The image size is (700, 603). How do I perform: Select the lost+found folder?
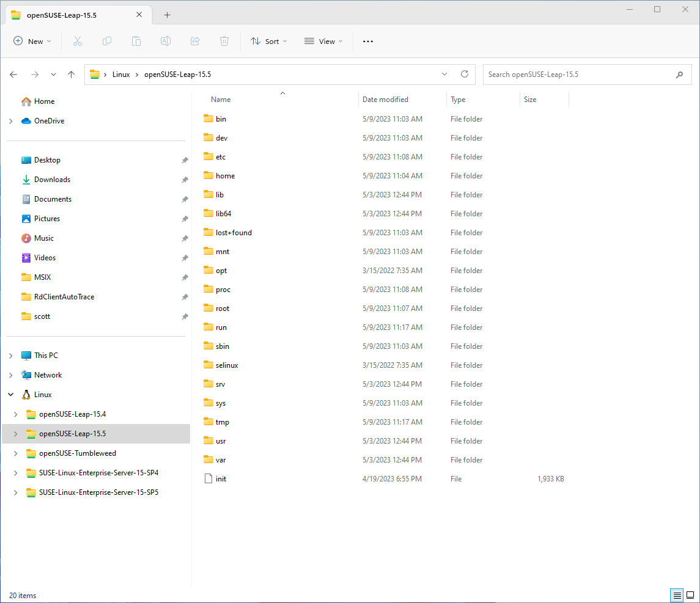point(234,233)
